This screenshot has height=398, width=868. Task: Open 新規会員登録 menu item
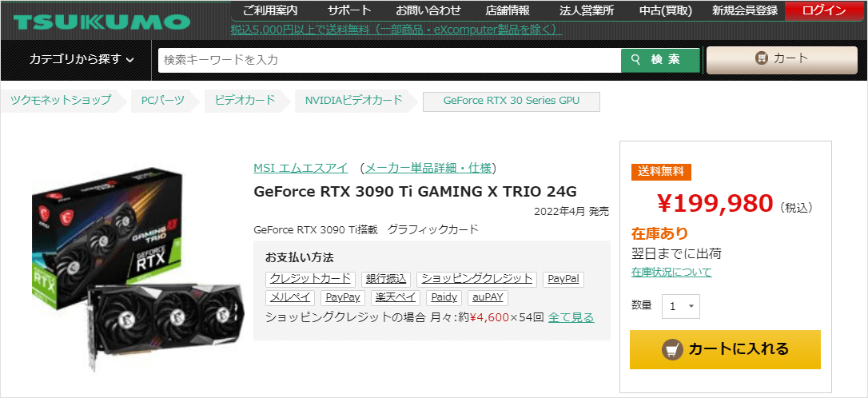coord(745,10)
